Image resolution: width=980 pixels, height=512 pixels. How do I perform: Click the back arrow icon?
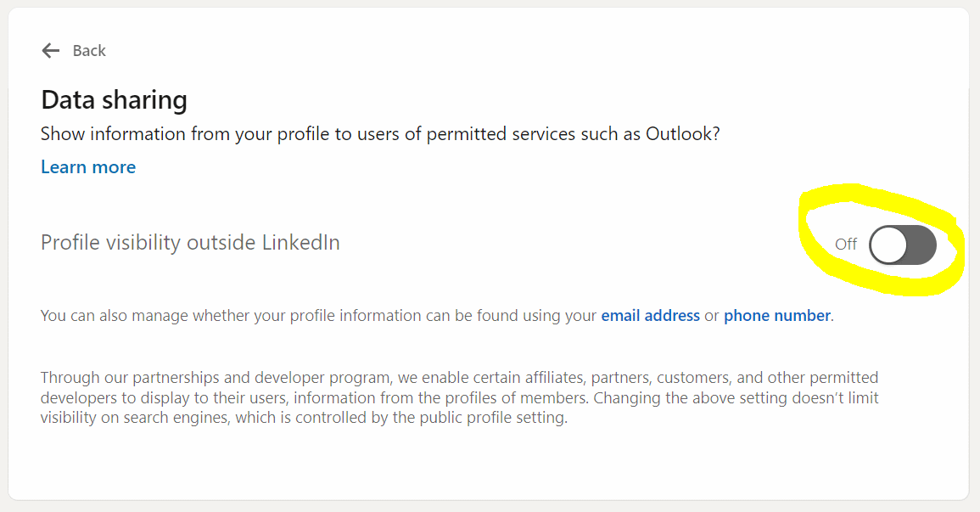(x=51, y=51)
